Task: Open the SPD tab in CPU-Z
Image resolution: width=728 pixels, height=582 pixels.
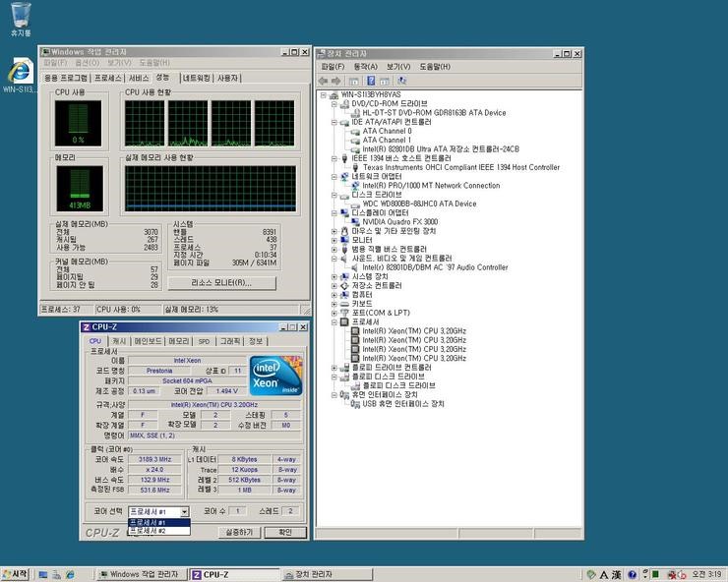Action: 204,341
